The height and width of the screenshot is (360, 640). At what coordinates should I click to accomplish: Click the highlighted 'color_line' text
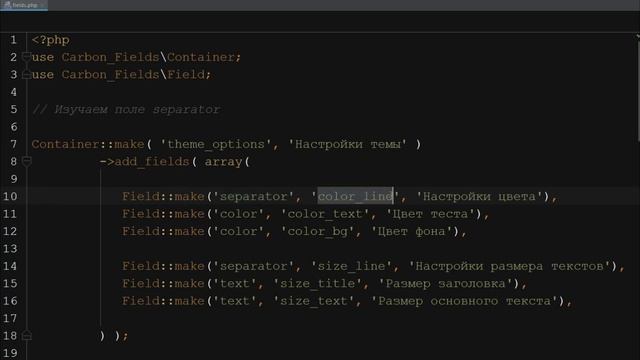[355, 196]
